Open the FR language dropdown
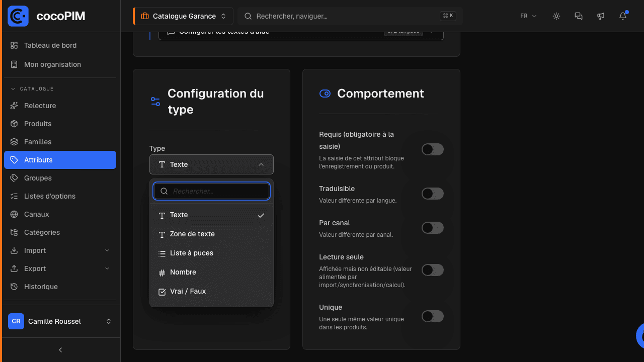Image resolution: width=644 pixels, height=362 pixels. [x=528, y=16]
